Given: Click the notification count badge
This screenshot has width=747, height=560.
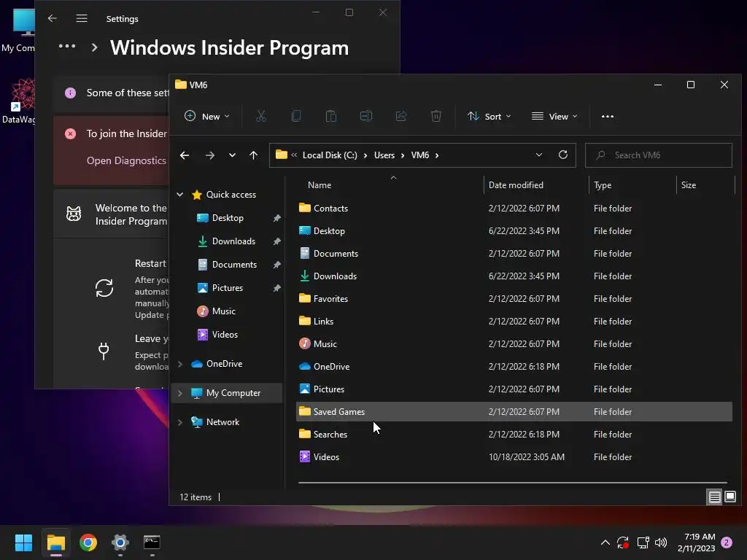Looking at the screenshot, I should click(x=727, y=542).
